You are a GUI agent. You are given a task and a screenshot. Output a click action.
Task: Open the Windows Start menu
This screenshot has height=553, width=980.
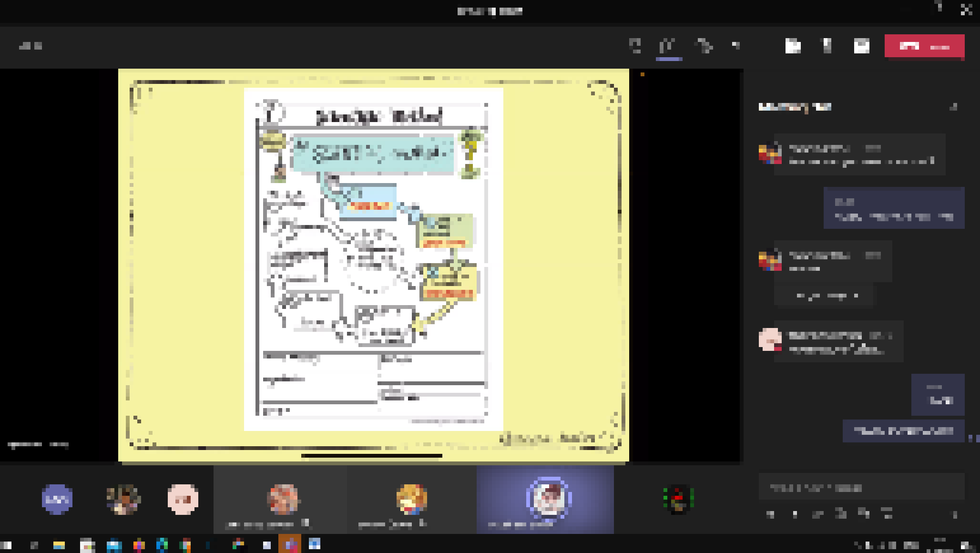[x=7, y=545]
